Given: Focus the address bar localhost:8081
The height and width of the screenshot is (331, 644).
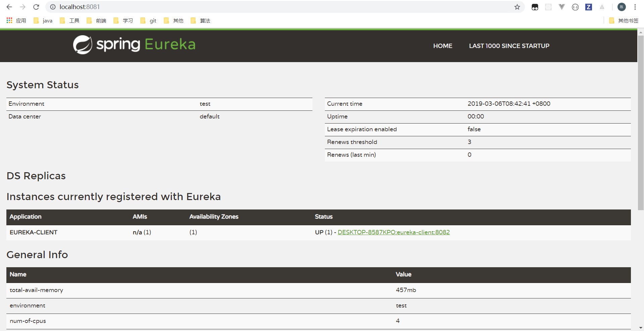Looking at the screenshot, I should click(285, 7).
